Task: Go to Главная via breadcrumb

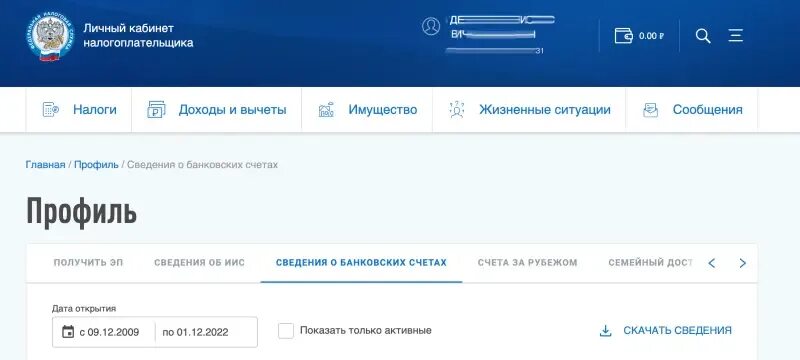Action: click(45, 165)
